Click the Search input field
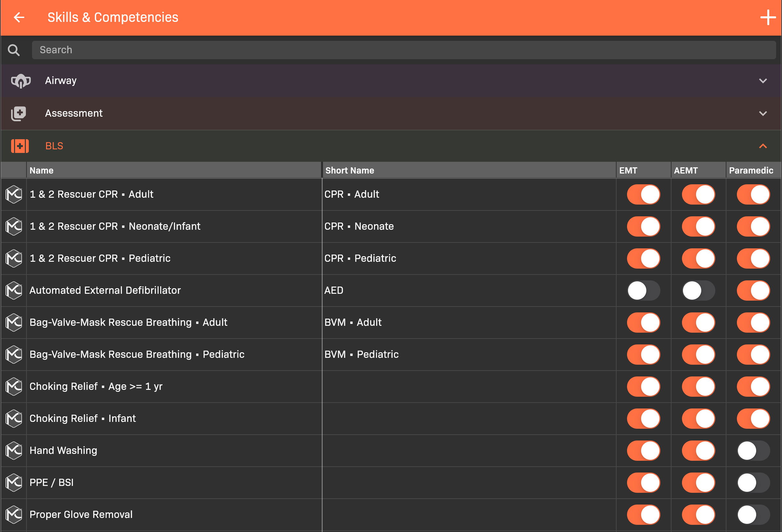The height and width of the screenshot is (532, 782). click(403, 50)
